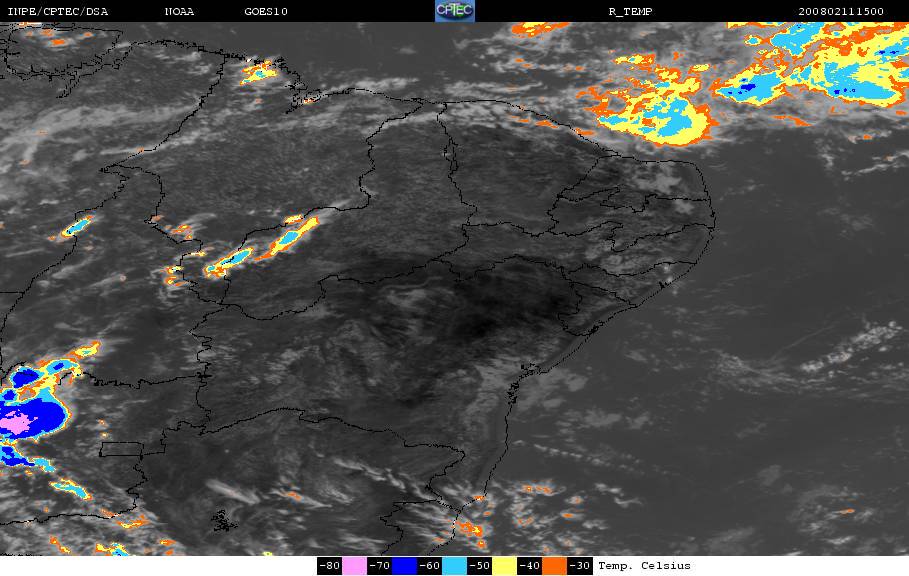Select the yellow -50 to -40 swatch
This screenshot has height=576, width=909.
pos(505,566)
